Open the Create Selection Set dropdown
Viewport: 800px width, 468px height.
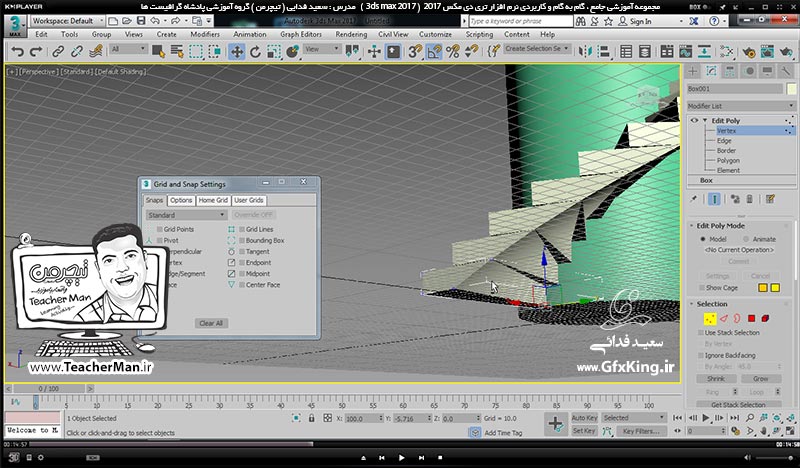pos(537,48)
